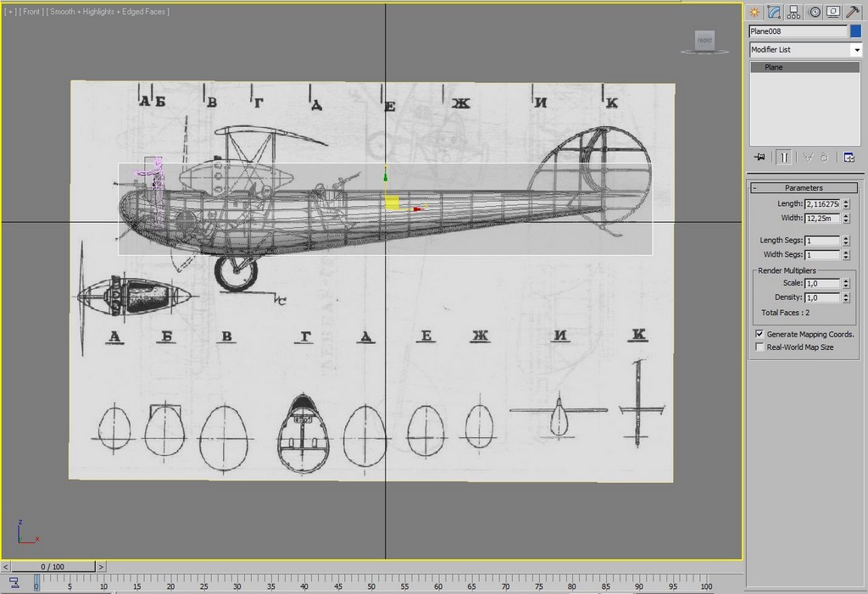Open the Create command panel tab

[754, 12]
